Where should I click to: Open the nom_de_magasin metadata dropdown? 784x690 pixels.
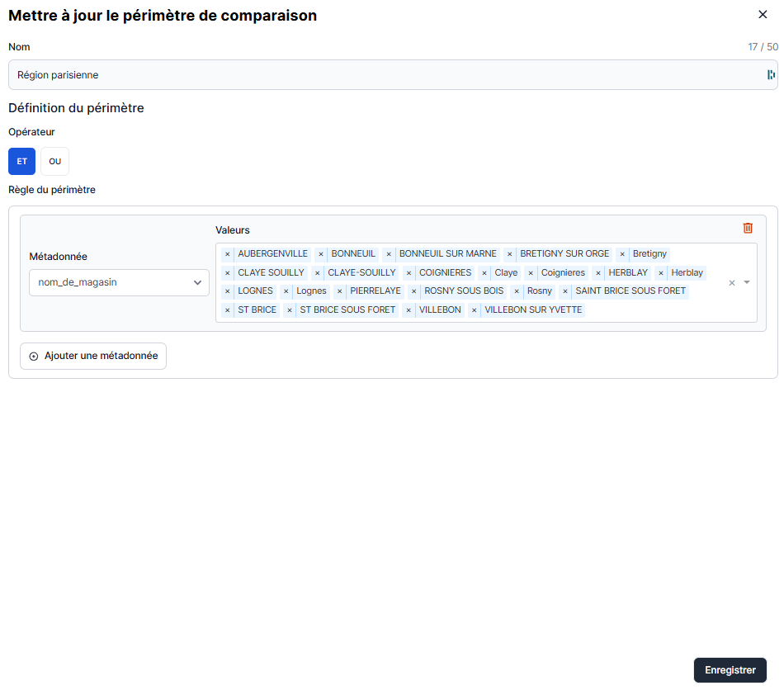point(119,282)
